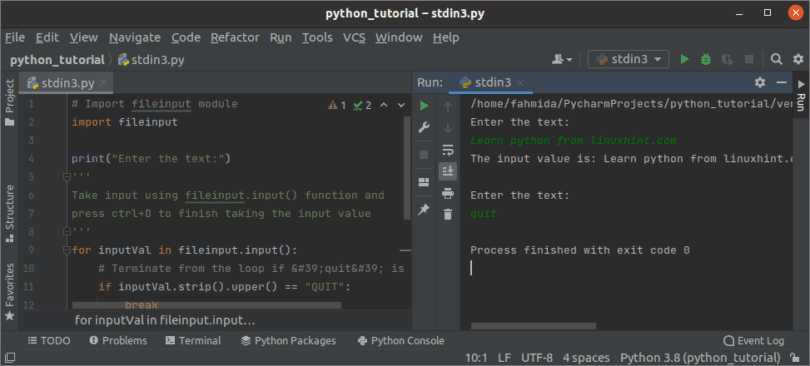
Task: Click the main toolbar stop square
Action: (749, 59)
